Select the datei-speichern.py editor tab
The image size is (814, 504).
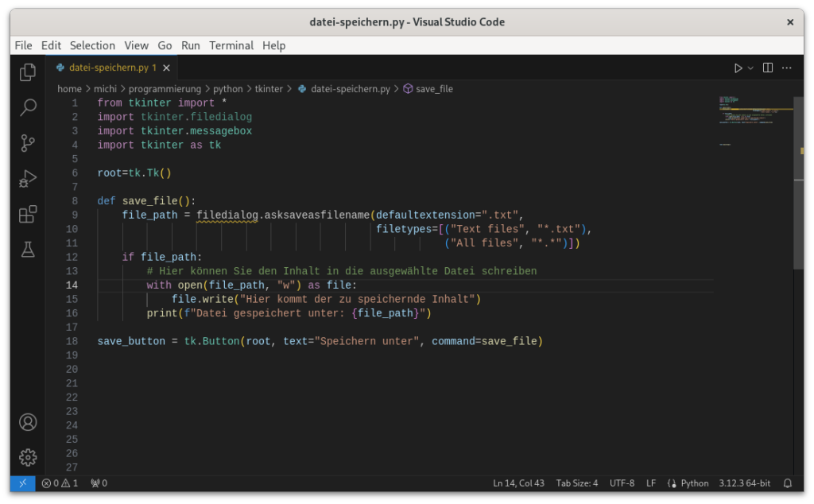point(112,68)
